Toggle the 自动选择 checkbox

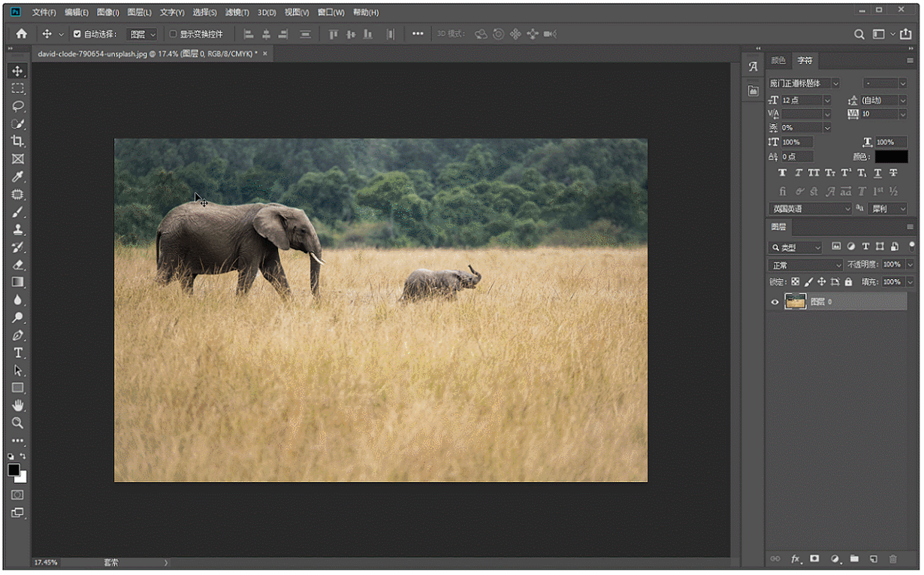click(77, 34)
